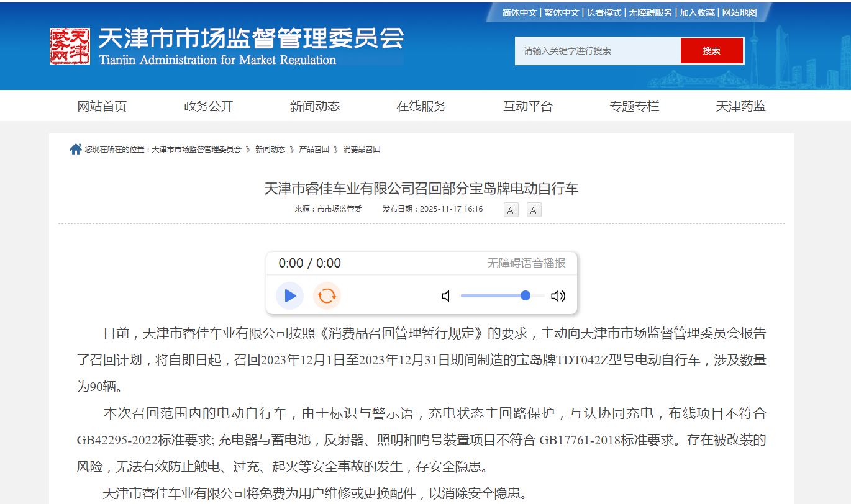Increase font size with A+ button
This screenshot has width=851, height=504.
click(534, 210)
